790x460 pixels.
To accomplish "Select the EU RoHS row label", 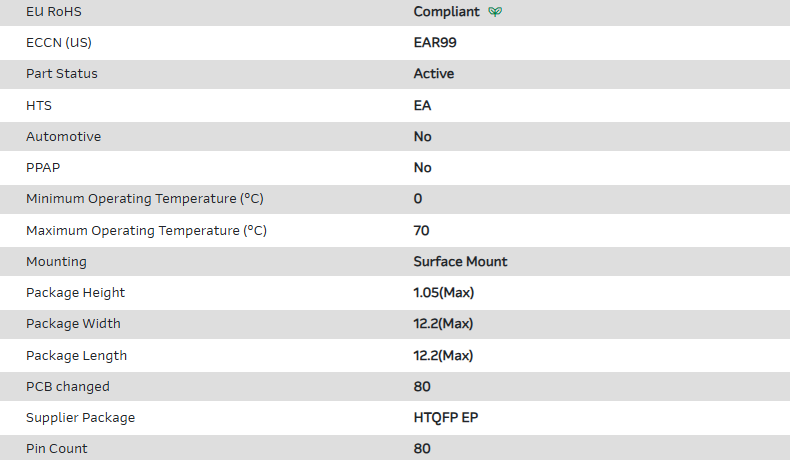I will click(x=54, y=12).
